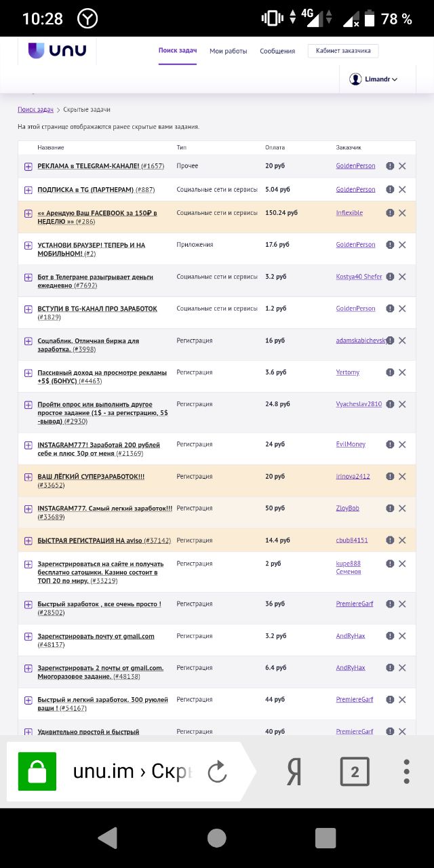The image size is (434, 868).
Task: Expand the БЫСТРАЯ РЕГИСТРАЦИЯ НА aviso row
Action: tap(28, 541)
